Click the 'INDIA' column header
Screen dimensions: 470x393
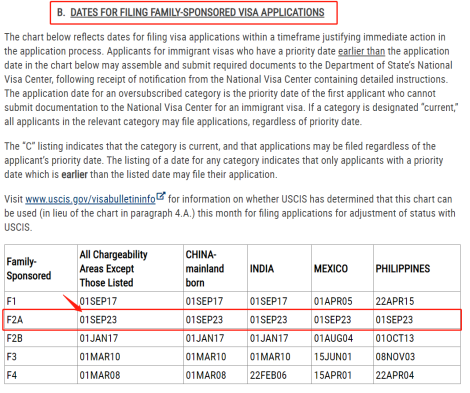(262, 269)
